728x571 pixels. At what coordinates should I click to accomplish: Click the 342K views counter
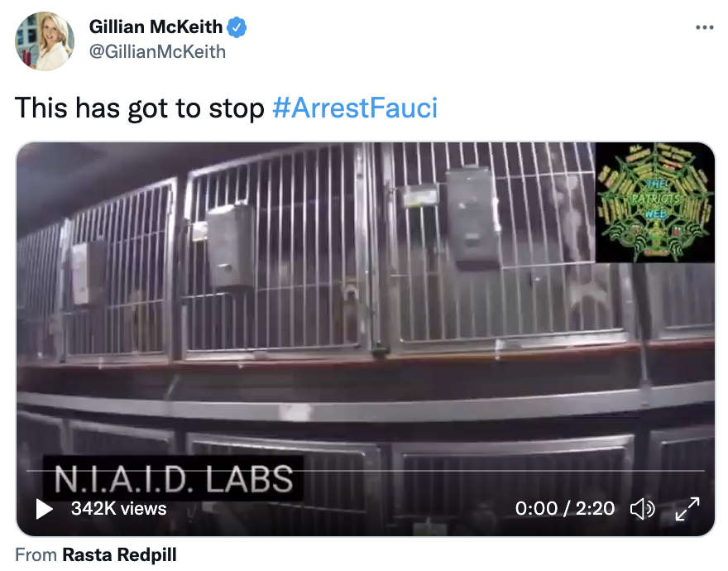pos(118,508)
